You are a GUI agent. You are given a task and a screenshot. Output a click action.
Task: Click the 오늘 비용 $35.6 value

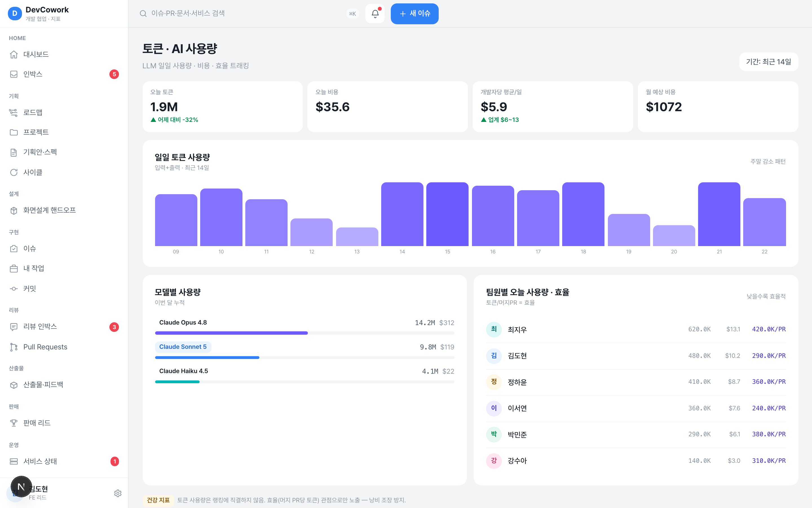pos(332,107)
